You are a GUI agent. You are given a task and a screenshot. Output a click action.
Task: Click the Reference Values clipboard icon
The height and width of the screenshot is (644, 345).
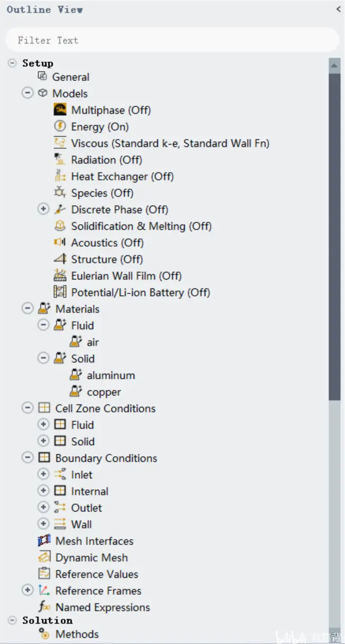tap(44, 574)
